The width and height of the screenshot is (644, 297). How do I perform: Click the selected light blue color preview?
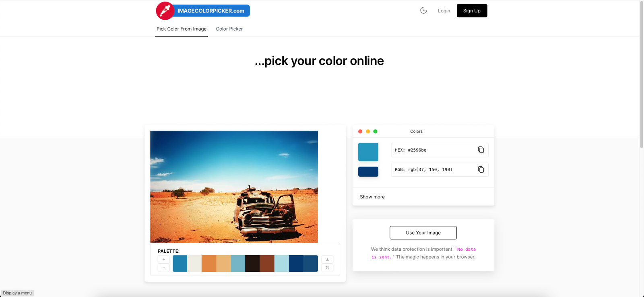[x=368, y=152]
